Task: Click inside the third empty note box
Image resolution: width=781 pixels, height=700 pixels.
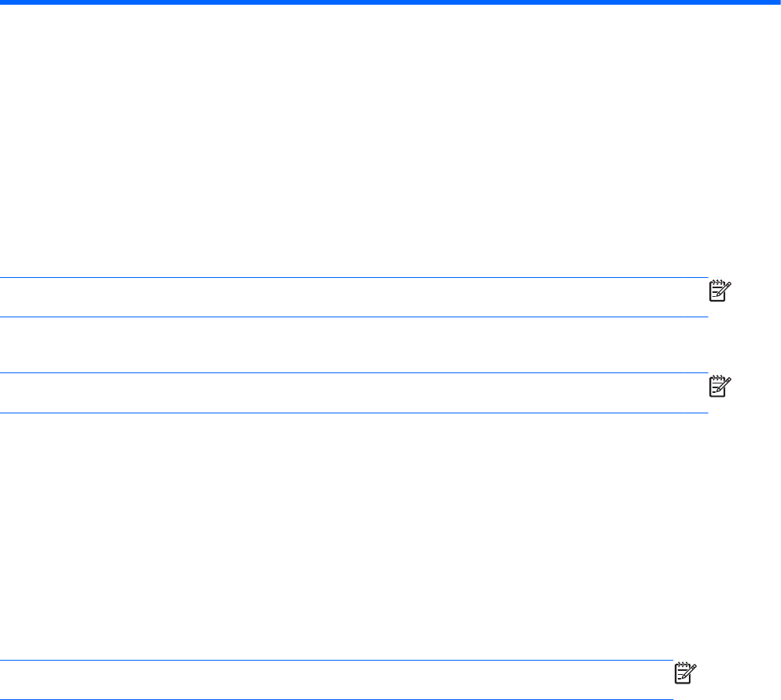Action: coord(331,679)
